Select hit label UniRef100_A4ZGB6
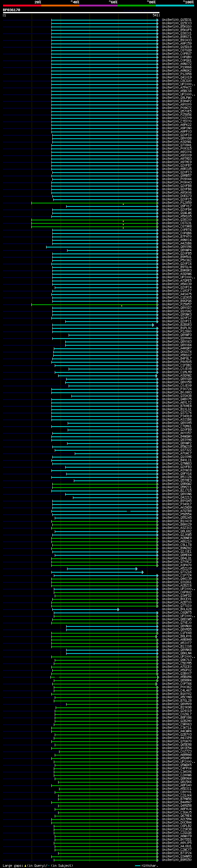 (x=176, y=243)
